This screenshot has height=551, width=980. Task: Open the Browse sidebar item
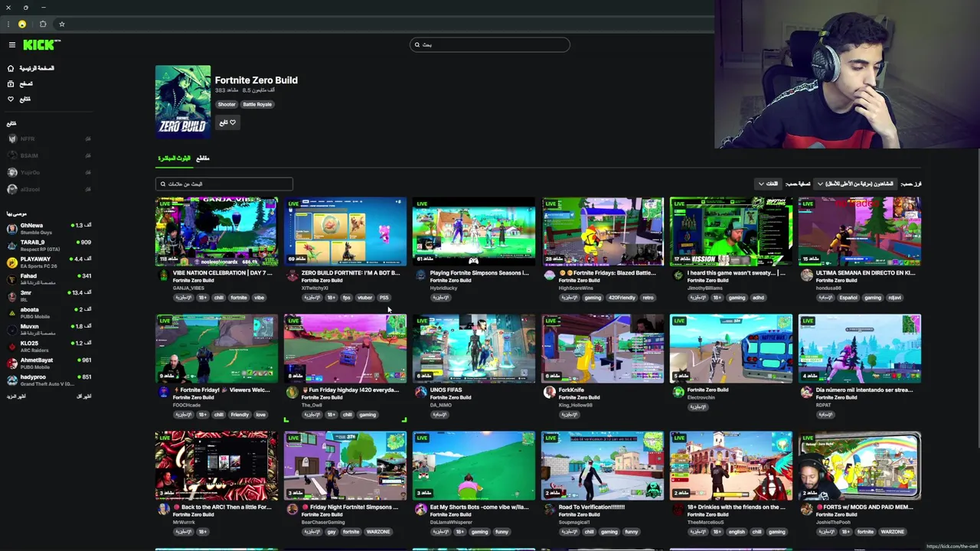21,83
